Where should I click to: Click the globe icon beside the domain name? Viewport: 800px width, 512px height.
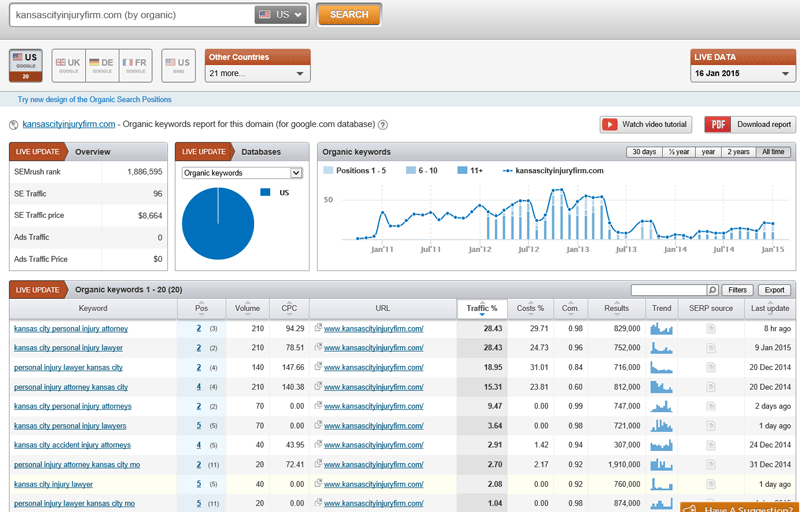click(x=14, y=124)
